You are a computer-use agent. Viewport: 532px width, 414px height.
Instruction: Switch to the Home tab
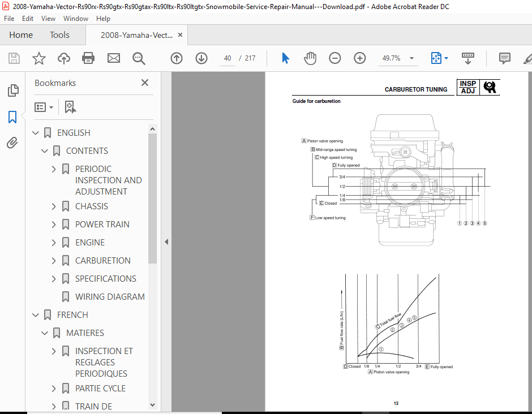tap(21, 35)
